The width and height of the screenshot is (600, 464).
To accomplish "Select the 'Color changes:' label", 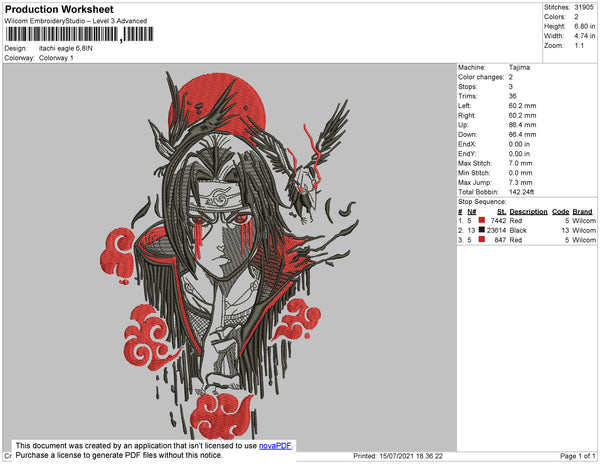I will (481, 77).
